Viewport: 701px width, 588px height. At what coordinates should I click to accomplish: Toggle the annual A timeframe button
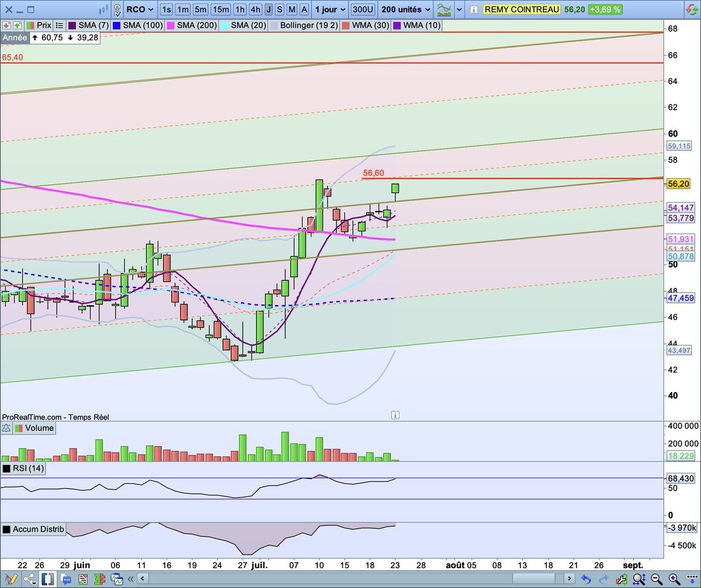pos(303,9)
